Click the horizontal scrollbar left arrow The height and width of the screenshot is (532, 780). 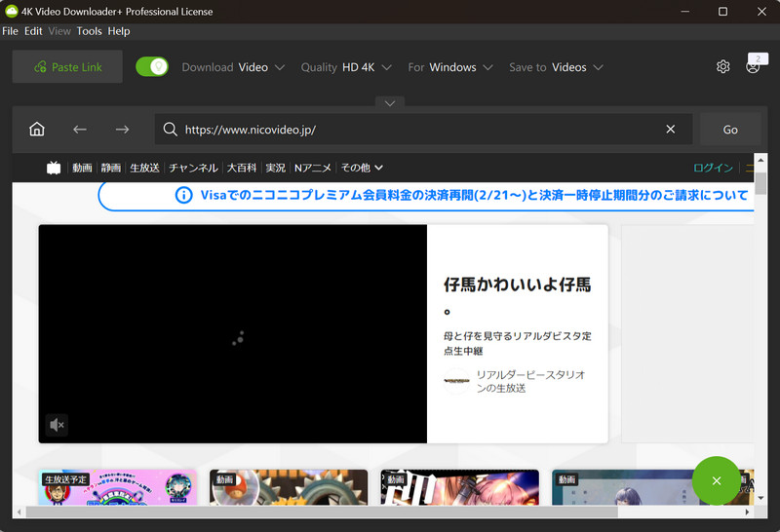click(19, 512)
